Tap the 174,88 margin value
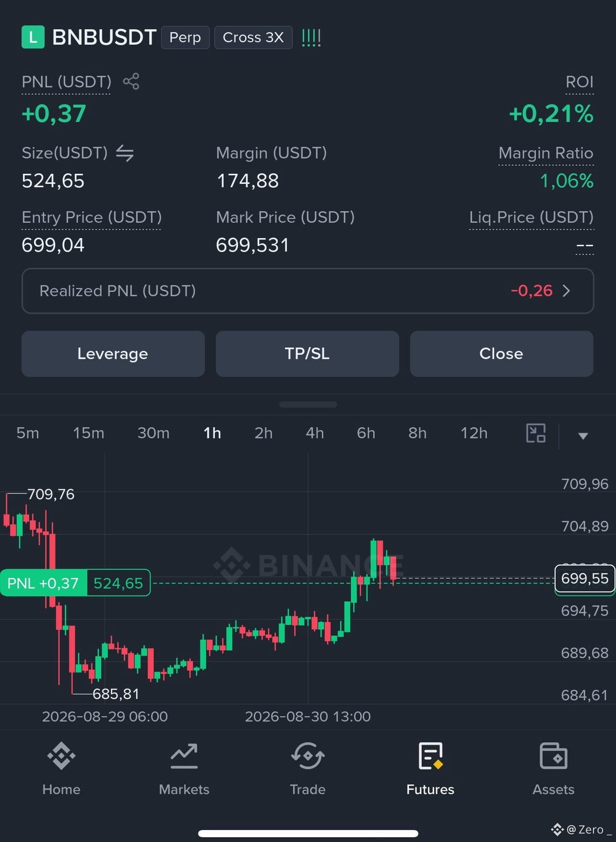This screenshot has height=842, width=616. (248, 181)
